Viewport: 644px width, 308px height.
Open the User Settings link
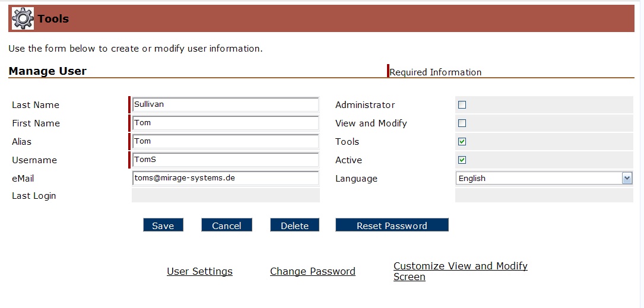[x=199, y=271]
